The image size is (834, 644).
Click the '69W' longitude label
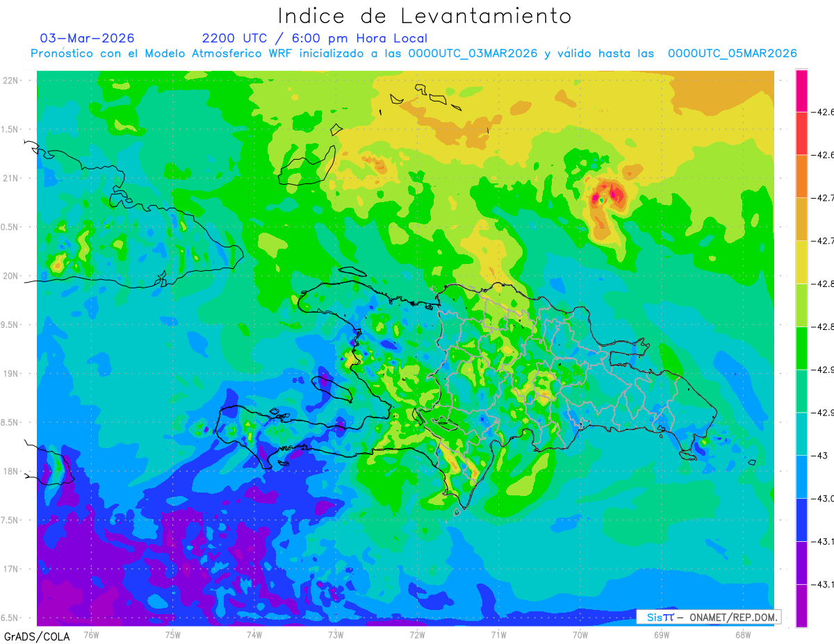coord(662,634)
